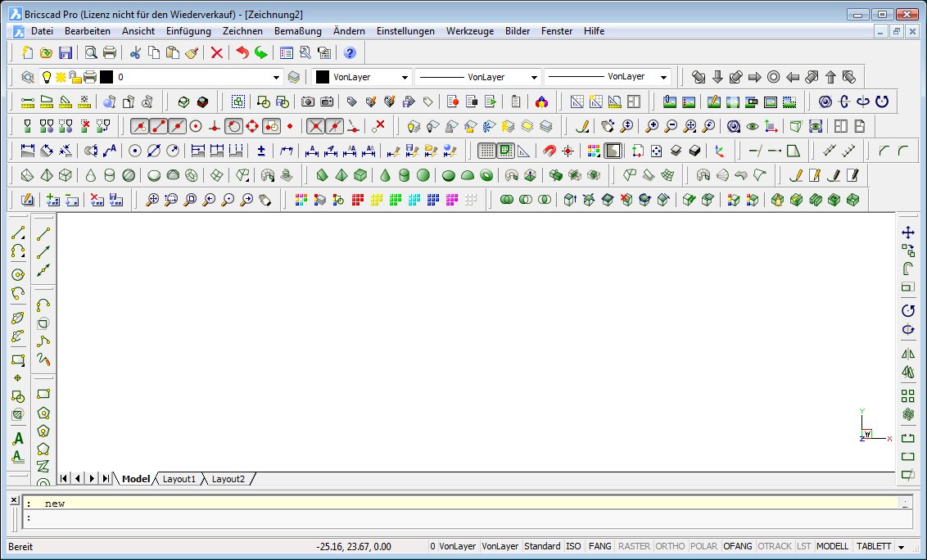Close the command line panel
The image size is (927, 560).
[14, 500]
